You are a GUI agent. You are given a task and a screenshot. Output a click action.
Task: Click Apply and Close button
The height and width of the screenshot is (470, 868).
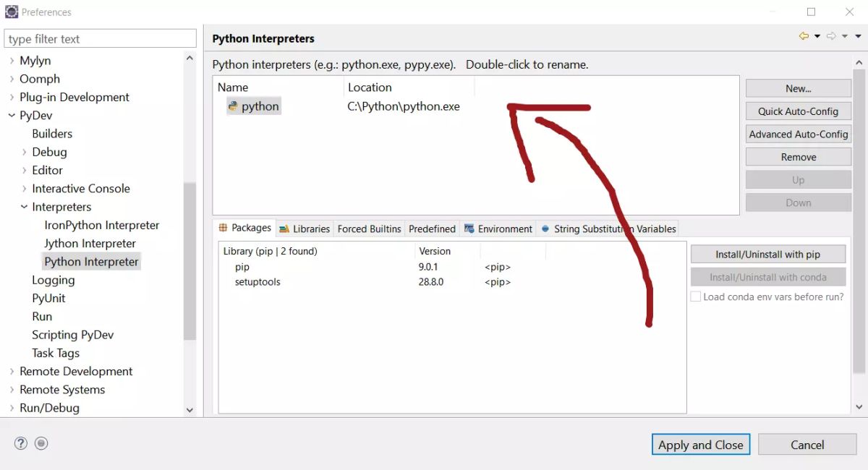click(701, 445)
